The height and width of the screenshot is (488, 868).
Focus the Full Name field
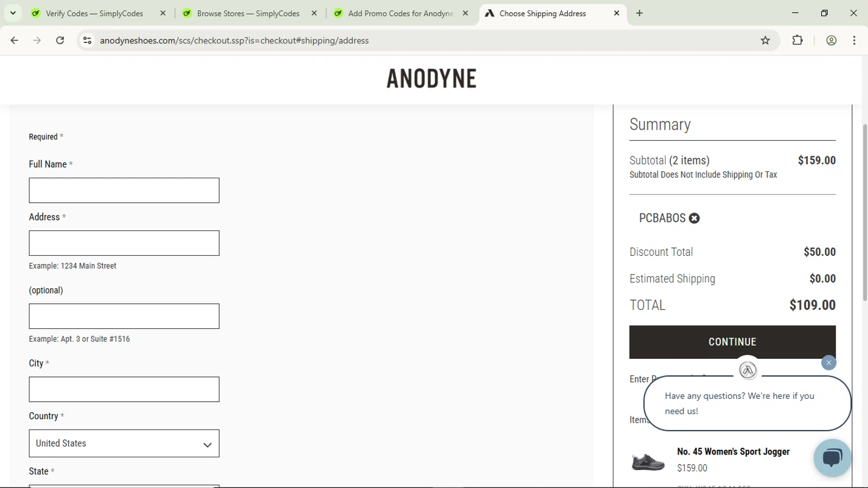tap(124, 190)
